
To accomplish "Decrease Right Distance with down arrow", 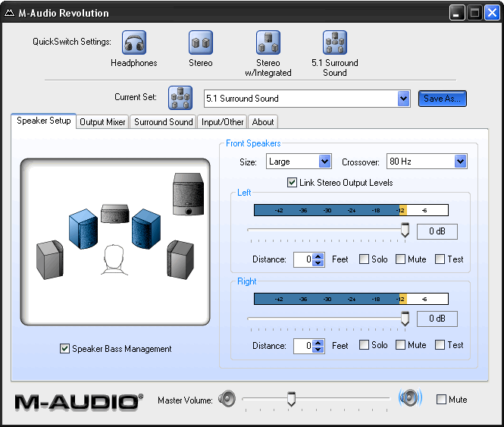I will coord(318,349).
